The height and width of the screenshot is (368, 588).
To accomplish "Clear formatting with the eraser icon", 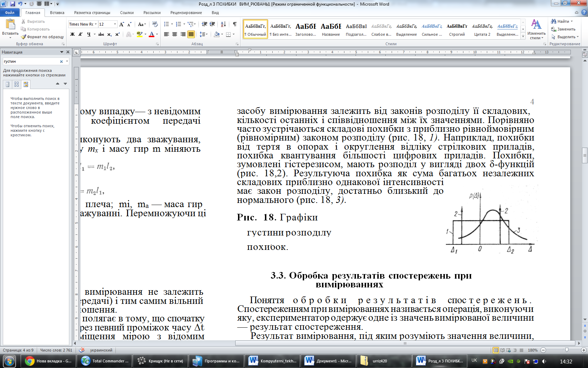I will [155, 24].
